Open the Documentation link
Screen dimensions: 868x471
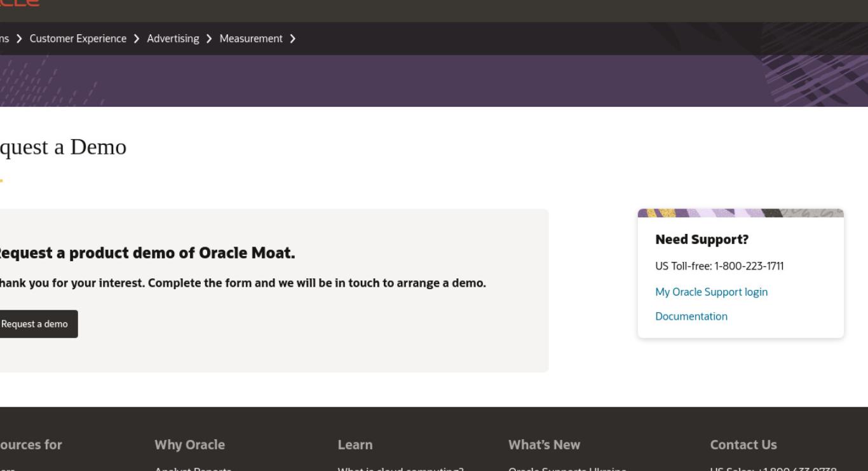(691, 316)
